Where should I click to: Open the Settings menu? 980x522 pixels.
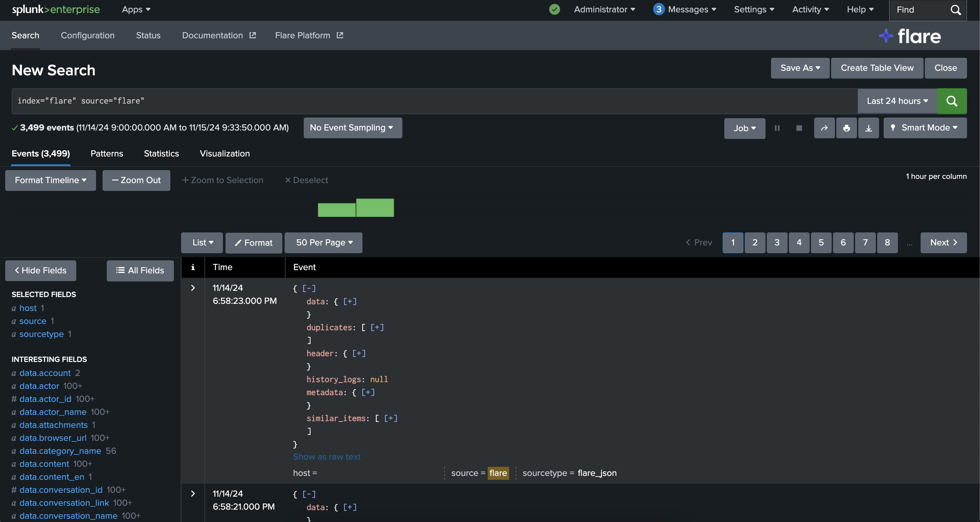coord(753,9)
